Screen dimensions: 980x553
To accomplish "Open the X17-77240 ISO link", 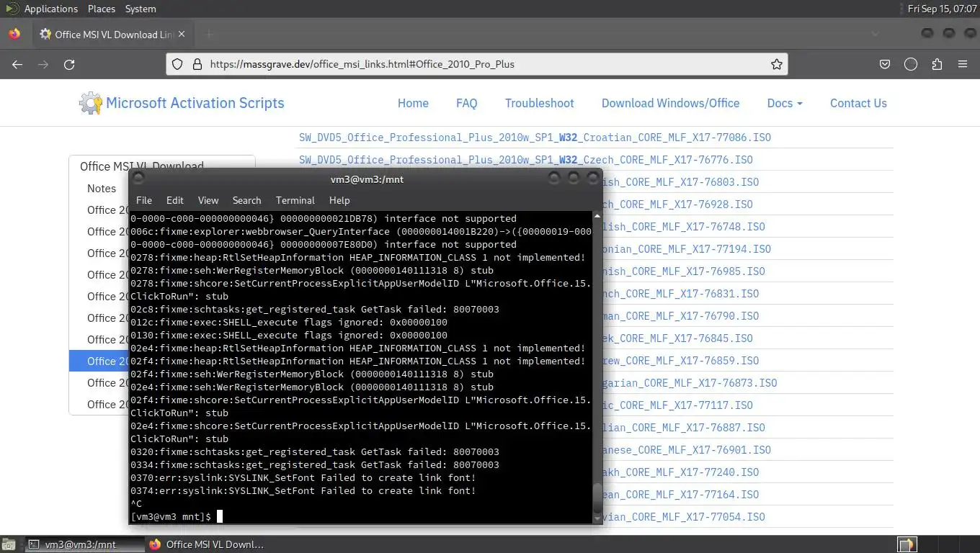I will (x=681, y=472).
